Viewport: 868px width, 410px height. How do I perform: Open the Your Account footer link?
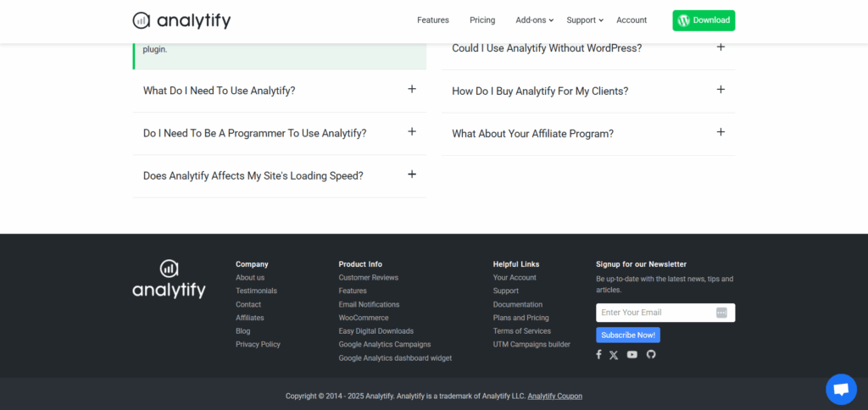tap(515, 278)
